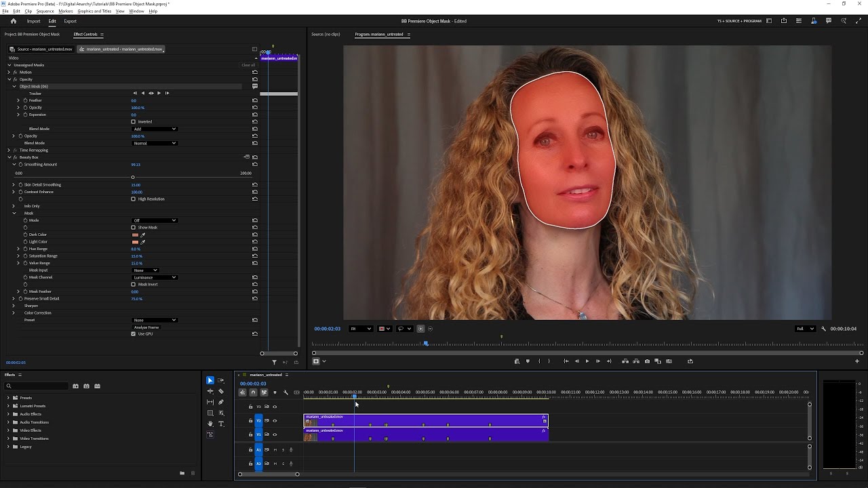Create new custom bin in Effects panel

pyautogui.click(x=182, y=473)
